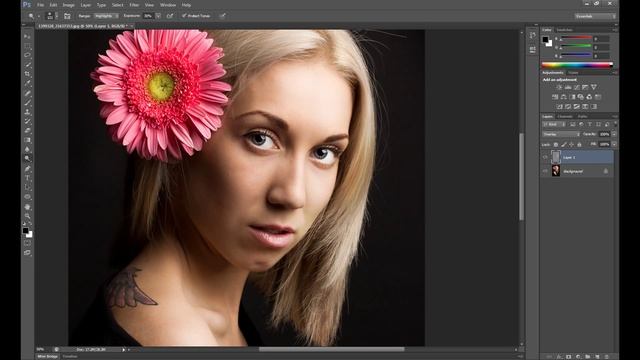Select the Lasso tool

pos(27,55)
